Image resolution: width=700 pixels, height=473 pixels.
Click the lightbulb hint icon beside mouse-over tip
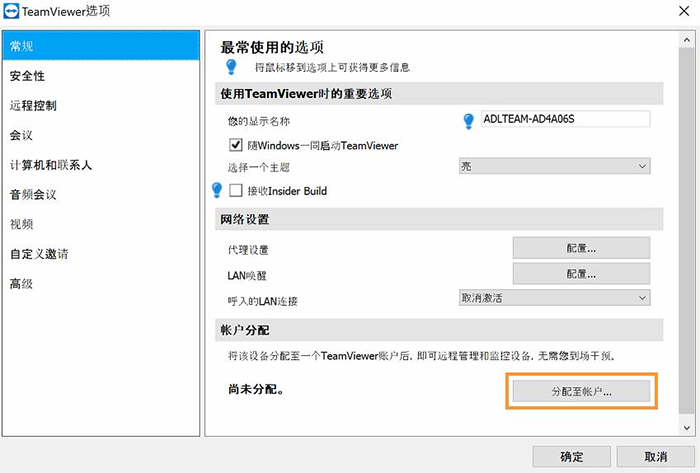click(231, 67)
